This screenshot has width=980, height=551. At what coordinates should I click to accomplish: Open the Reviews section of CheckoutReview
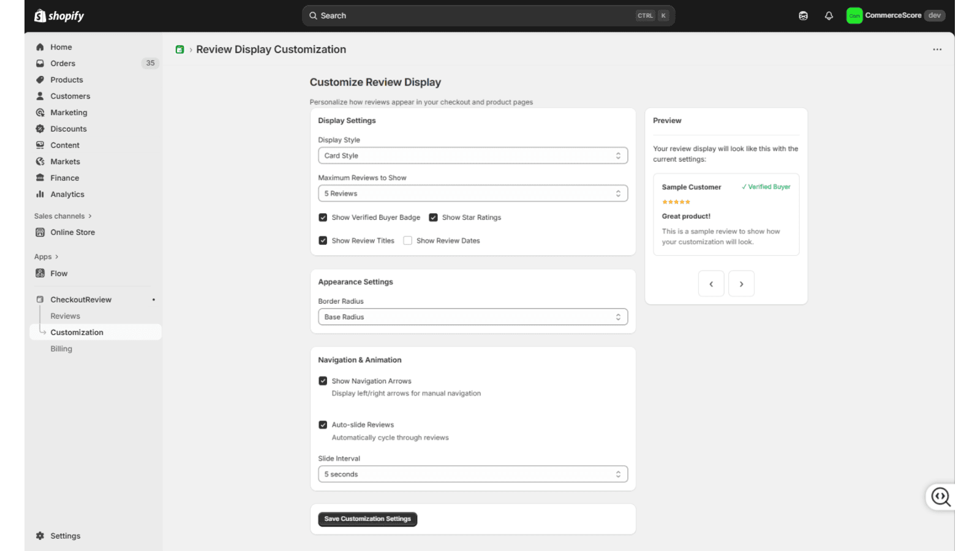tap(65, 315)
